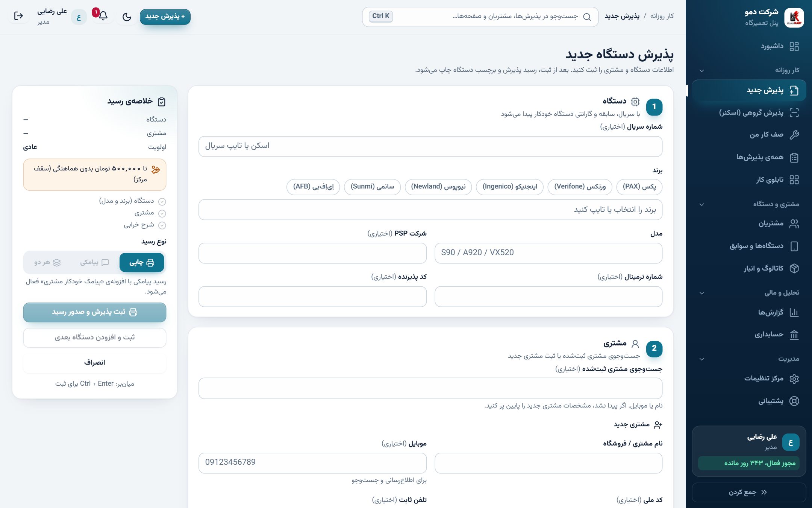Click the box icon for کاتالوگ و انبار
Image resolution: width=812 pixels, height=508 pixels.
tap(794, 268)
